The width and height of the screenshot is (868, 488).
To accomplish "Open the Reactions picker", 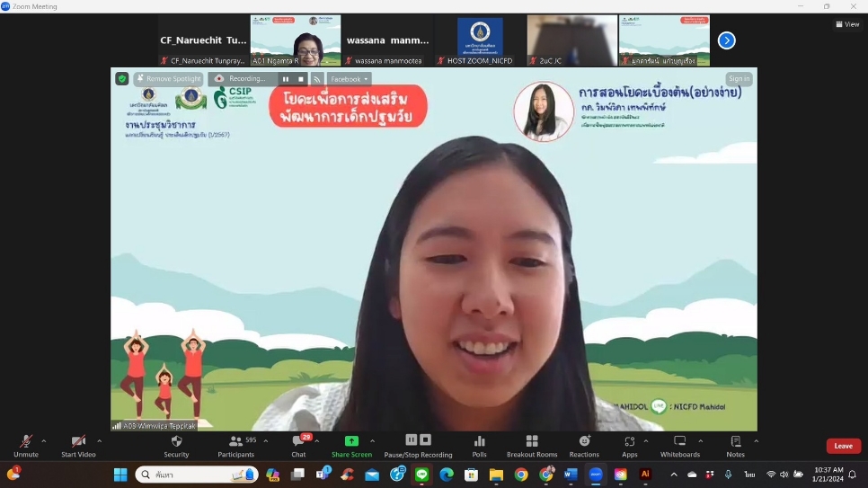I will click(584, 445).
